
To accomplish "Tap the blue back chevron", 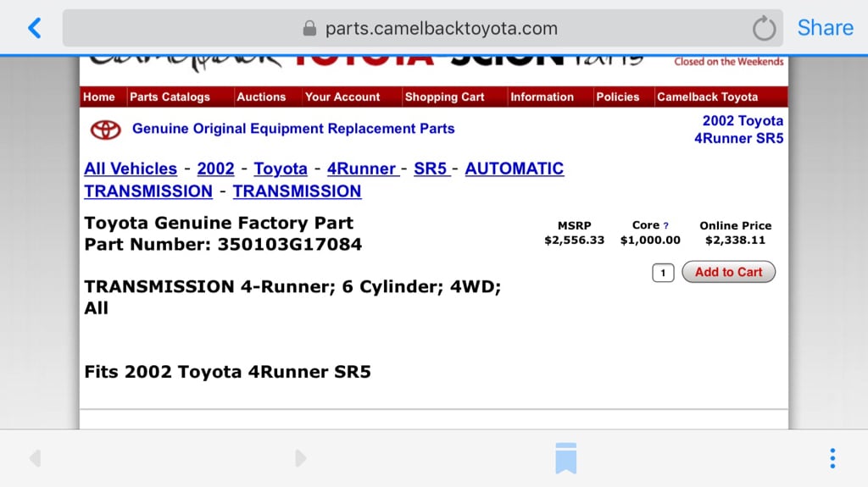I will 34,28.
